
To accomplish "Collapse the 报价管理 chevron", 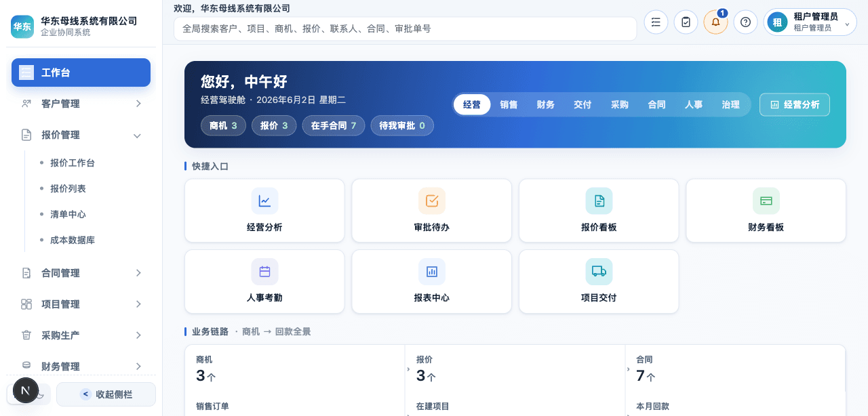I will pos(138,136).
